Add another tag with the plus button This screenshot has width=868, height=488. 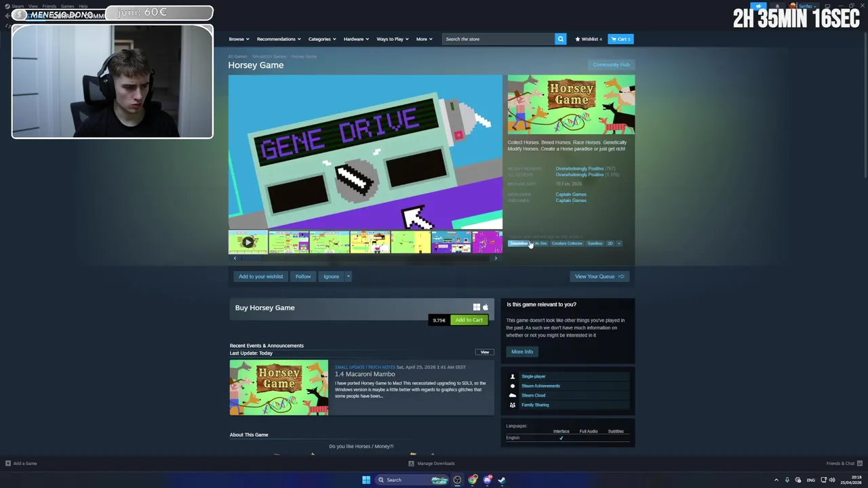(x=619, y=243)
